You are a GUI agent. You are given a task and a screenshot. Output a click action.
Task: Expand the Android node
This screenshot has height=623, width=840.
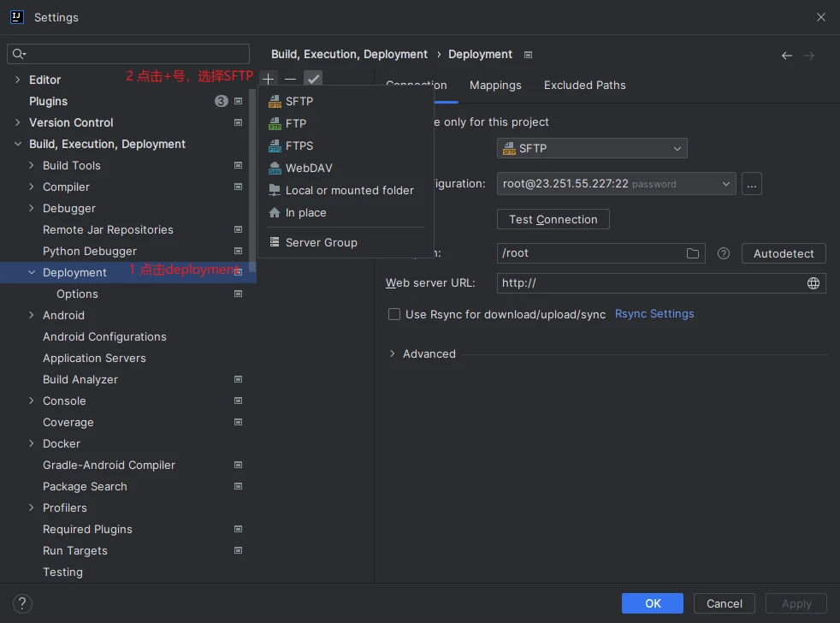pyautogui.click(x=31, y=315)
